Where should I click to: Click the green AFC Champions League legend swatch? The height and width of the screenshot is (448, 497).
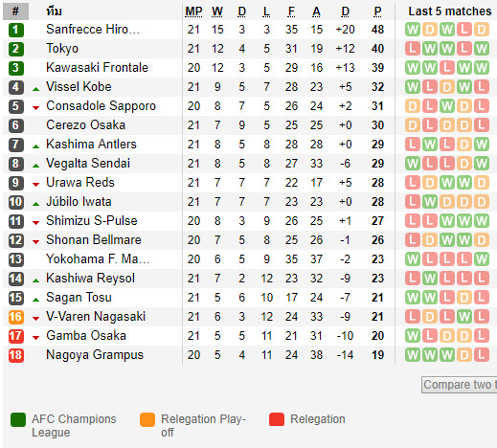click(x=18, y=419)
